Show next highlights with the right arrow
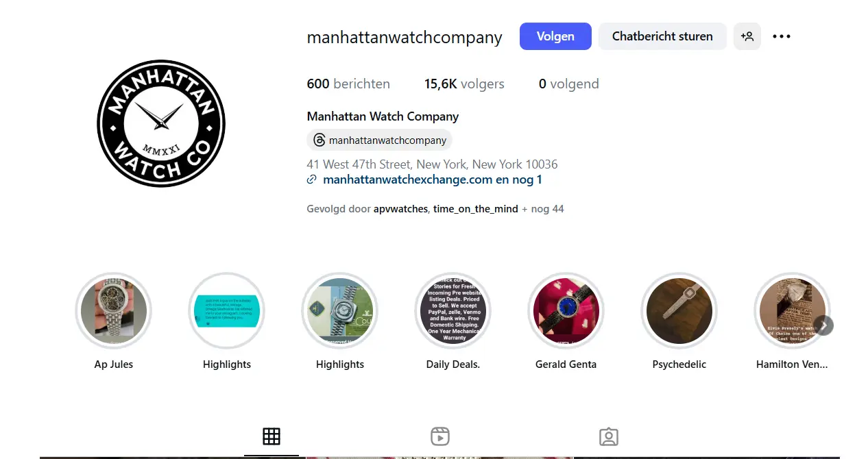The image size is (868, 459). coord(823,325)
